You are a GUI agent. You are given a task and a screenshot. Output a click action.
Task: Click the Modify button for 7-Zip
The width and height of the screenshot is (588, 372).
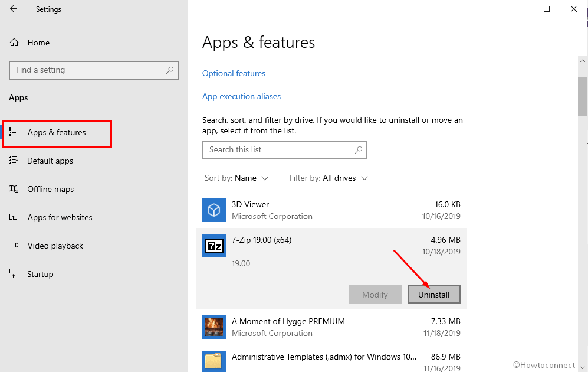(375, 295)
